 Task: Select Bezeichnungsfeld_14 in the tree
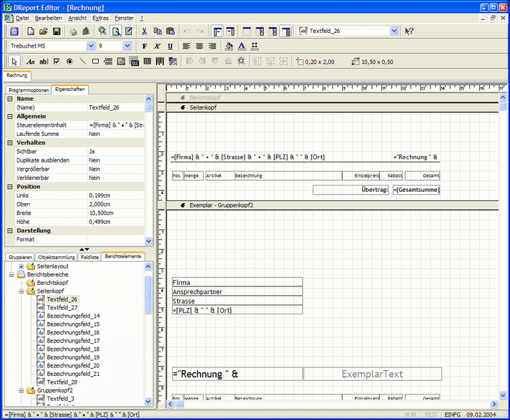pos(73,316)
